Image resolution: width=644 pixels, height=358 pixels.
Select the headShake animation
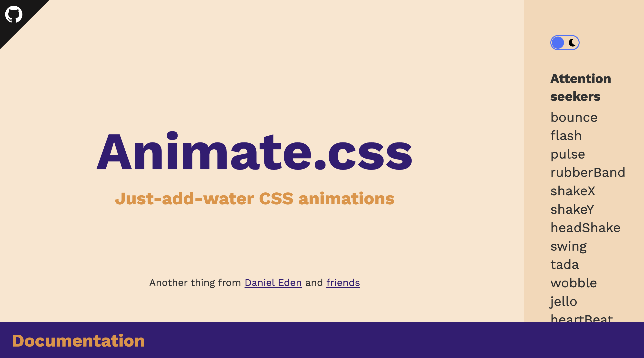pyautogui.click(x=585, y=228)
